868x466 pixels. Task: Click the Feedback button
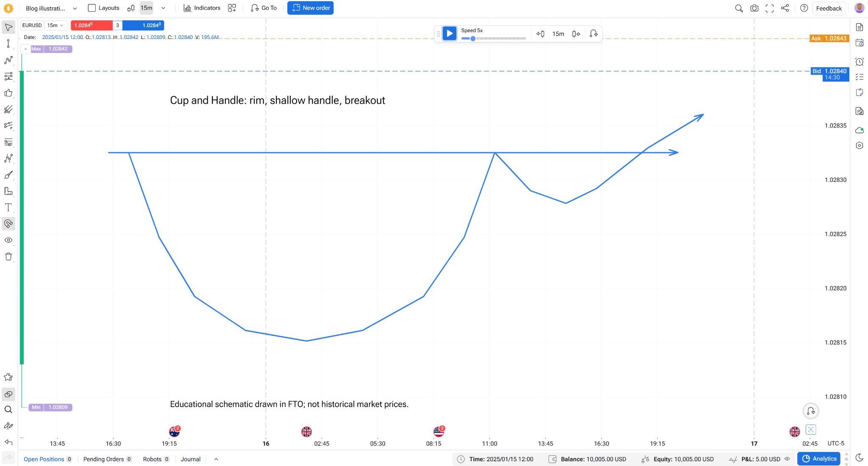(x=829, y=8)
